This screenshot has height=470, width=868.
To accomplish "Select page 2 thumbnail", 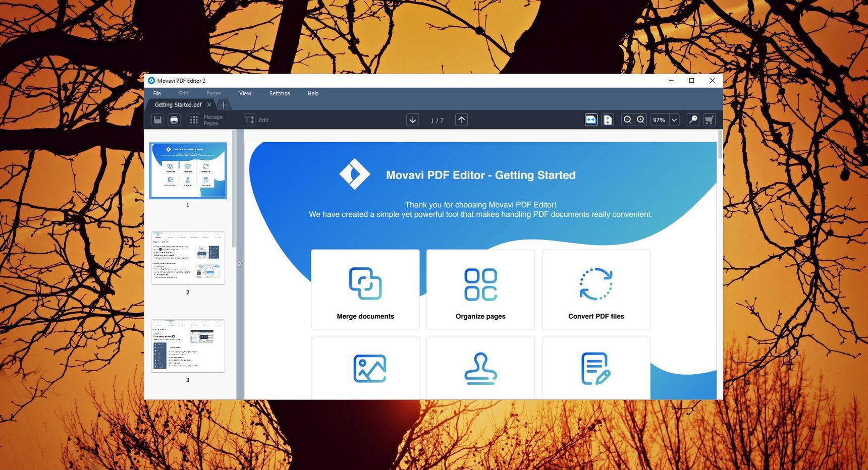I will (188, 258).
